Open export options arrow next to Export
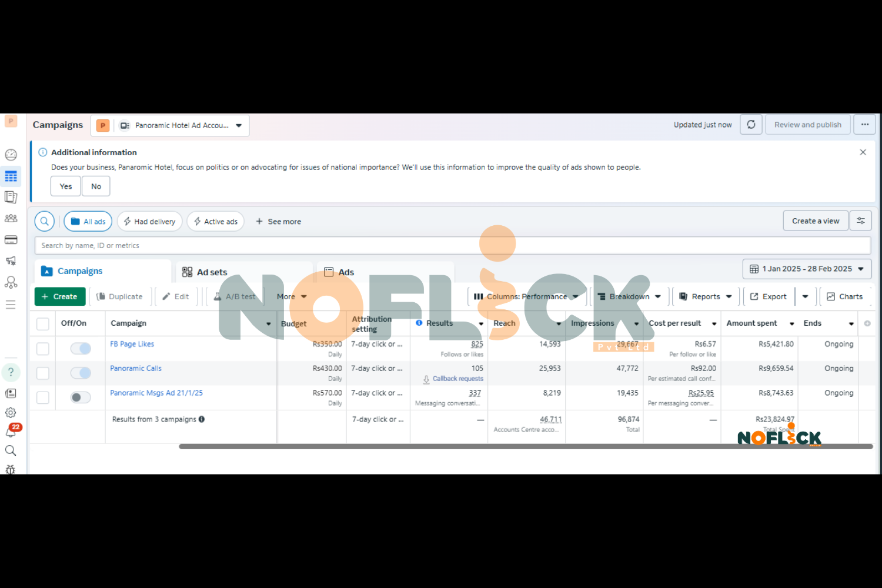The width and height of the screenshot is (882, 588). click(x=805, y=296)
